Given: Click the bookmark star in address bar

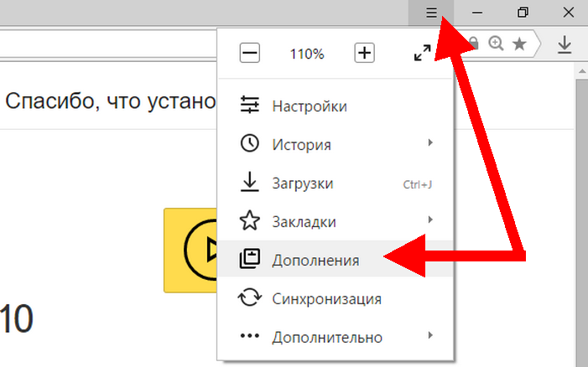Looking at the screenshot, I should coord(519,45).
